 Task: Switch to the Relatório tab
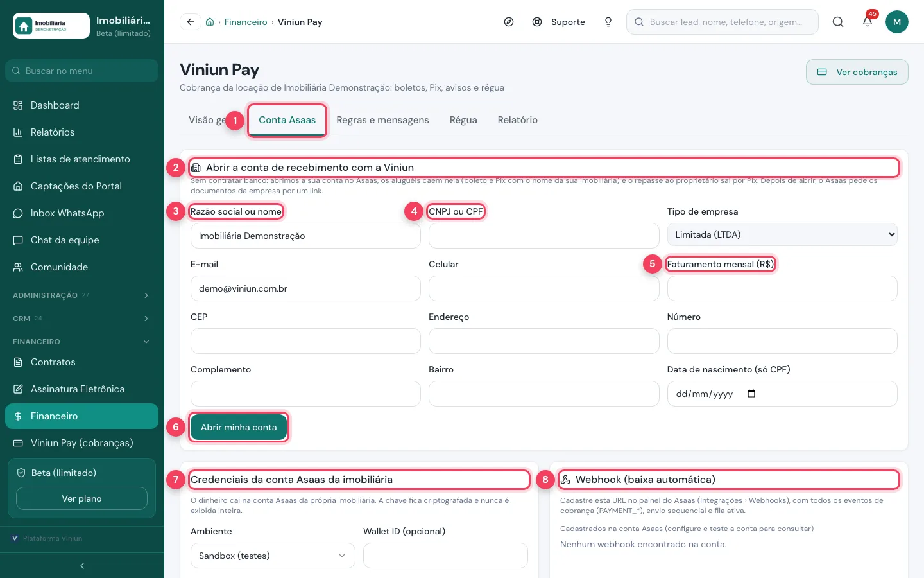(518, 120)
